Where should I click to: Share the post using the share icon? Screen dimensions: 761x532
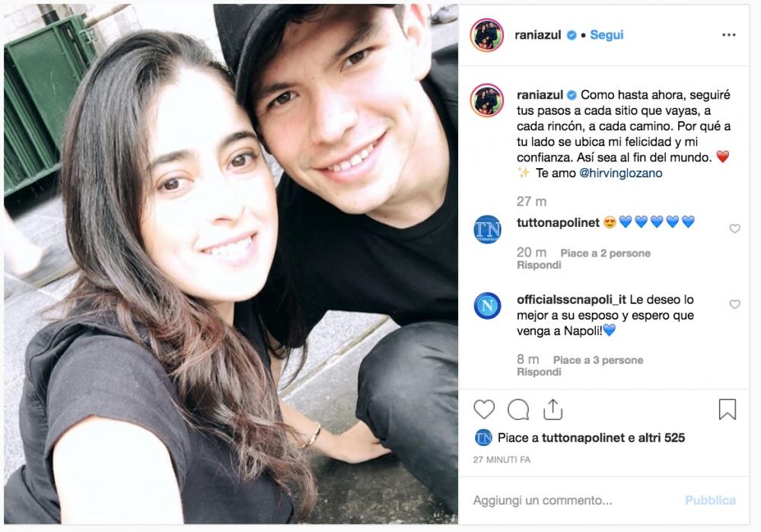[x=552, y=409]
